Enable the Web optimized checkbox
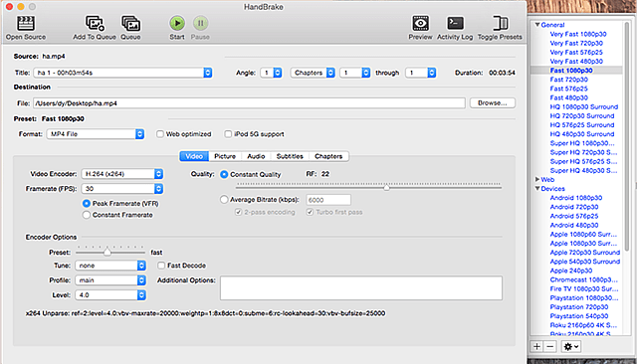 160,134
